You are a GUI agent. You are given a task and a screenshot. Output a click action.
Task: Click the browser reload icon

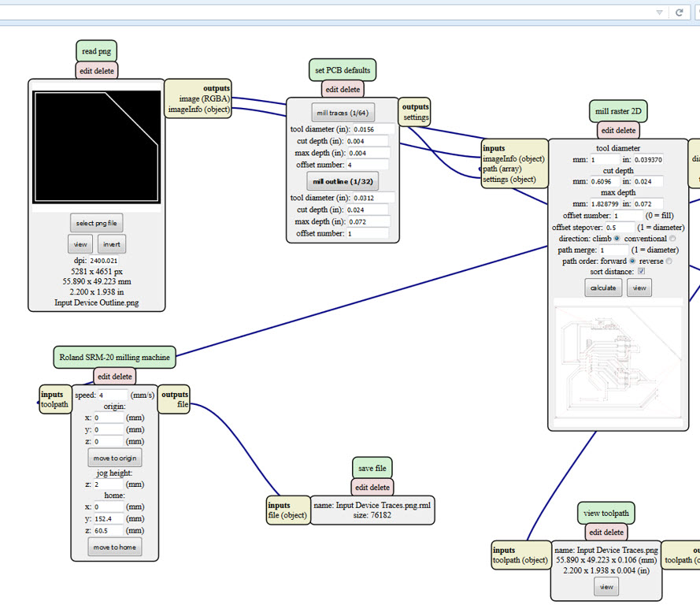tap(679, 13)
